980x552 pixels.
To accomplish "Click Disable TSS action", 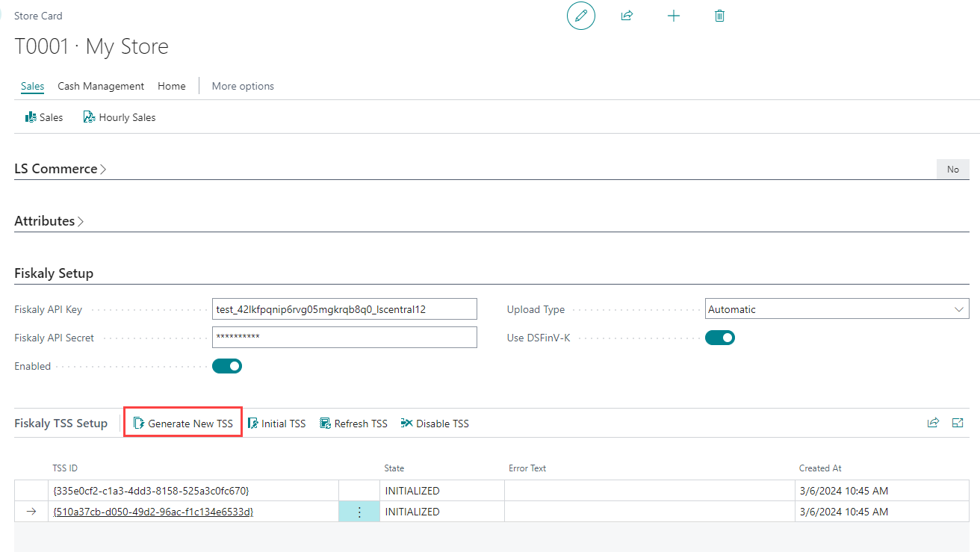I will 435,424.
